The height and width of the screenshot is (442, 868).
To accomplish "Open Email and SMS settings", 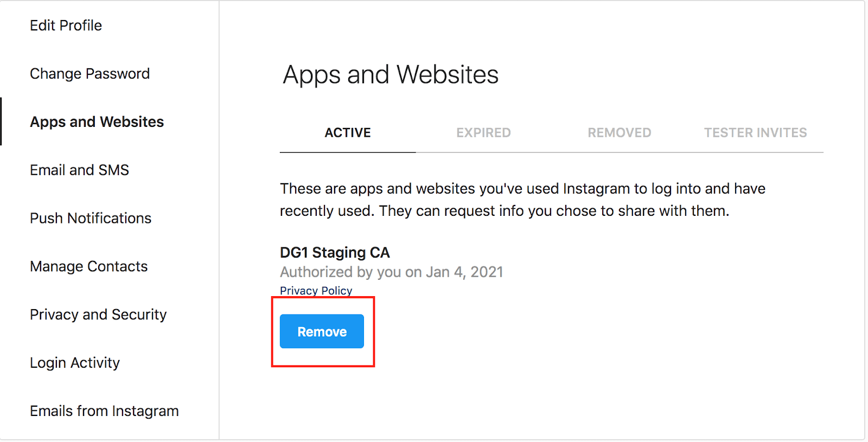I will (79, 170).
